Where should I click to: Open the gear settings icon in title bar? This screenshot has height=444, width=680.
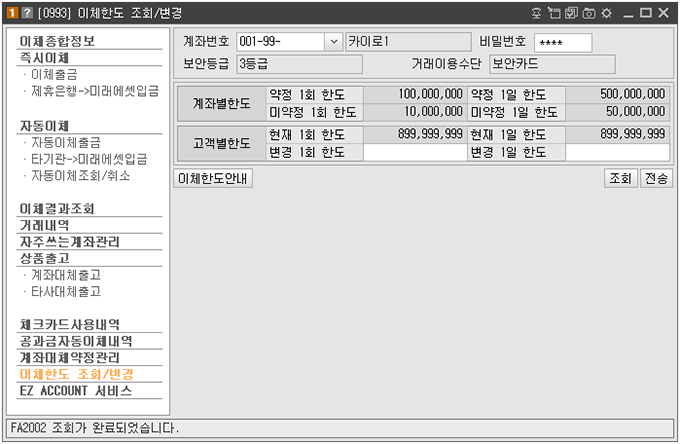(606, 13)
